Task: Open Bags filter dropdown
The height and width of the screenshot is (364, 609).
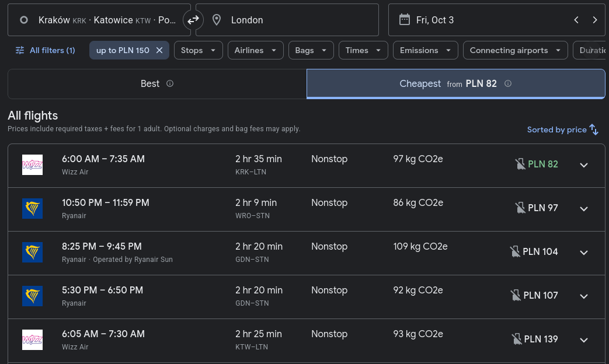Action: coord(311,50)
